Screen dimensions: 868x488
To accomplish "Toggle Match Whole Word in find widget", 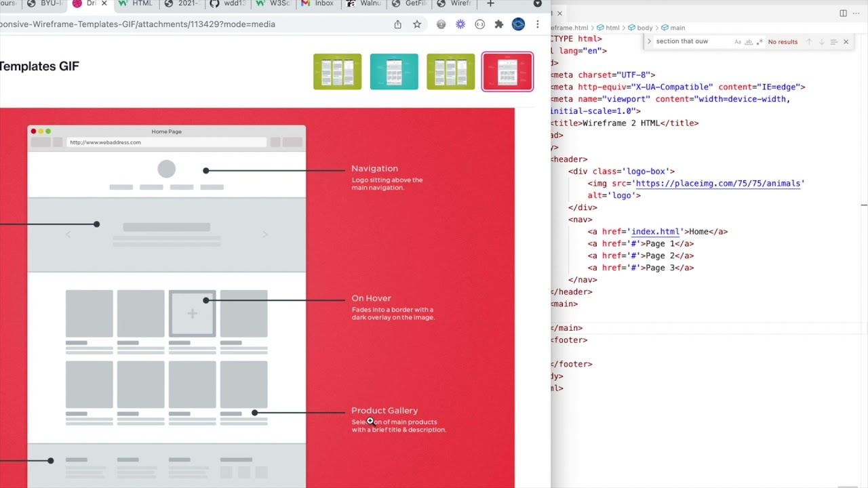I will (x=749, y=42).
